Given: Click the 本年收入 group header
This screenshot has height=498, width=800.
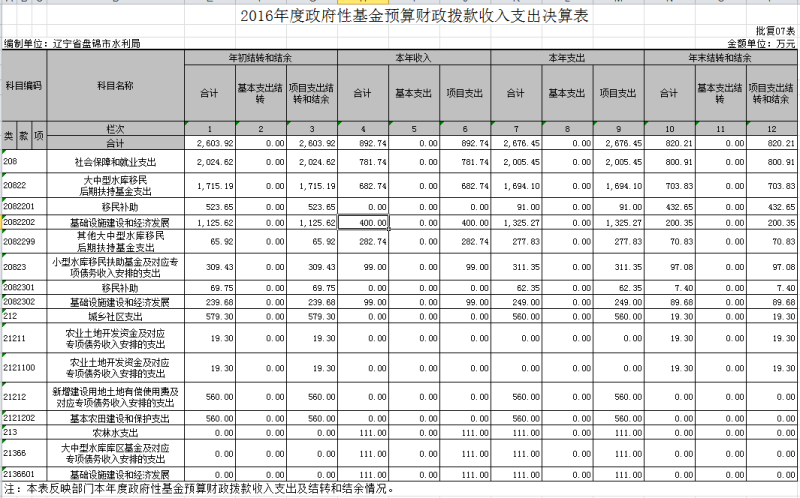Looking at the screenshot, I should 414,58.
